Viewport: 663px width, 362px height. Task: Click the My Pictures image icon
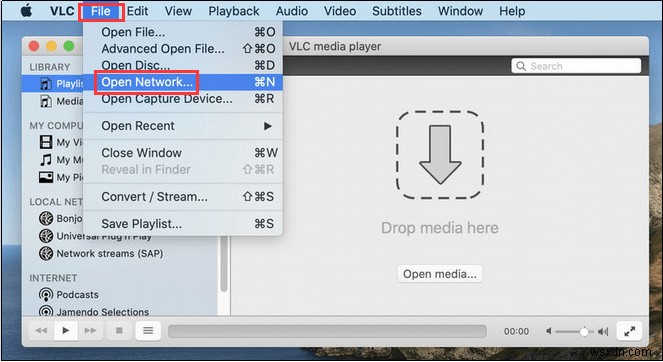46,177
